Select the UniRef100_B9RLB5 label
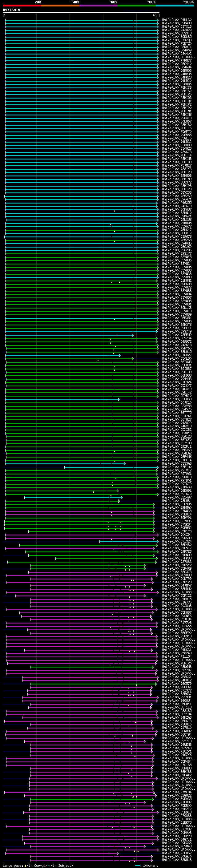 pos(177,37)
